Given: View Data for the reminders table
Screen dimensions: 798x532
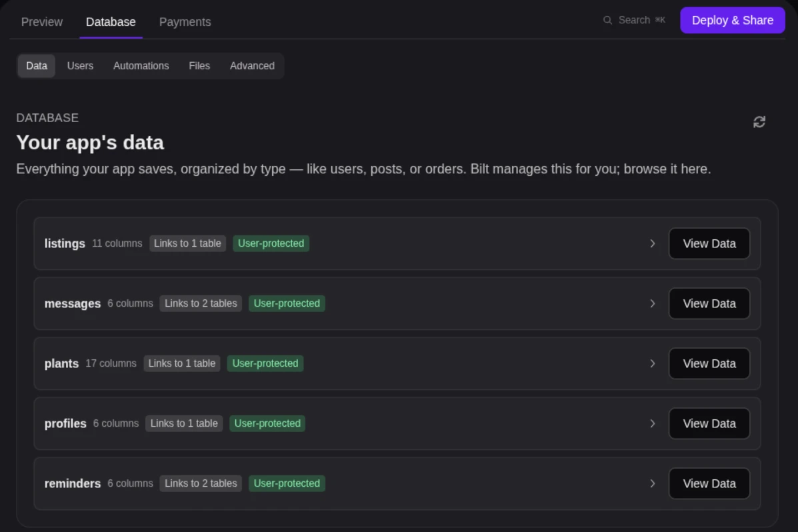Looking at the screenshot, I should coord(709,483).
